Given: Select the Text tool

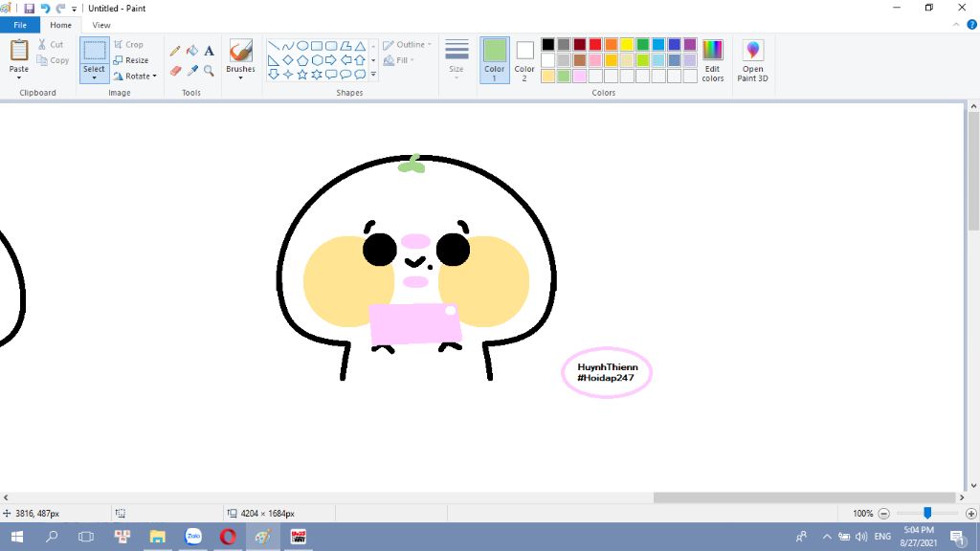Looking at the screenshot, I should pos(209,52).
